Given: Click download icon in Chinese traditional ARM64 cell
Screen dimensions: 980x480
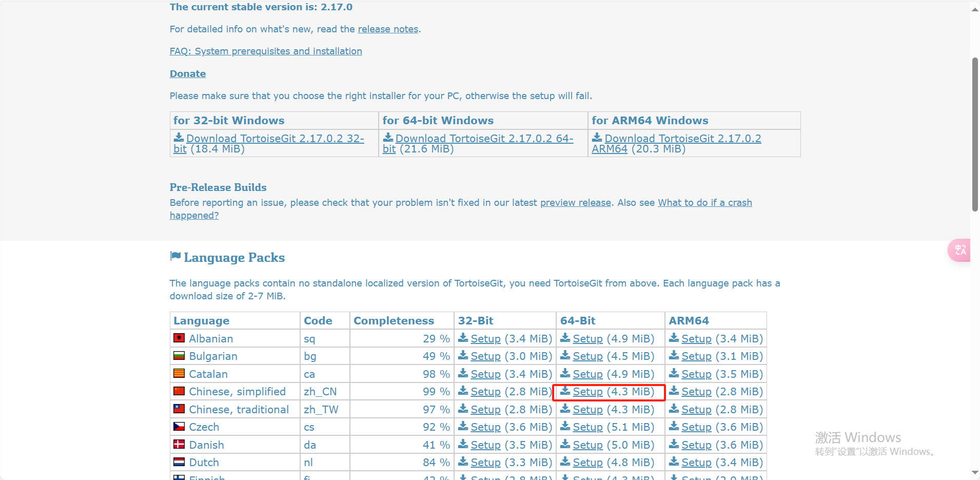Looking at the screenshot, I should click(674, 409).
